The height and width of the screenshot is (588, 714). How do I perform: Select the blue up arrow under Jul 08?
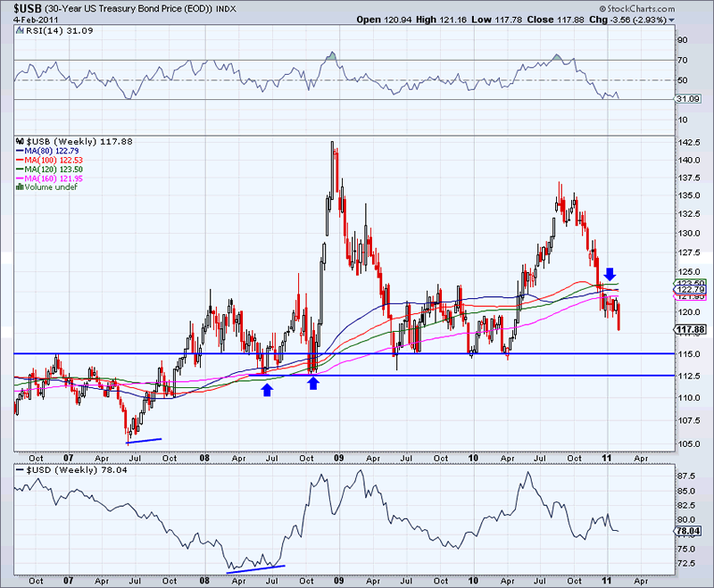point(266,389)
